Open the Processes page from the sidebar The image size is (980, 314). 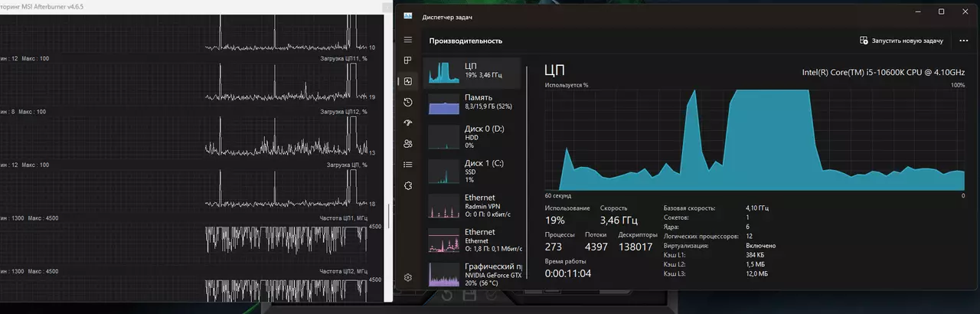[x=408, y=61]
